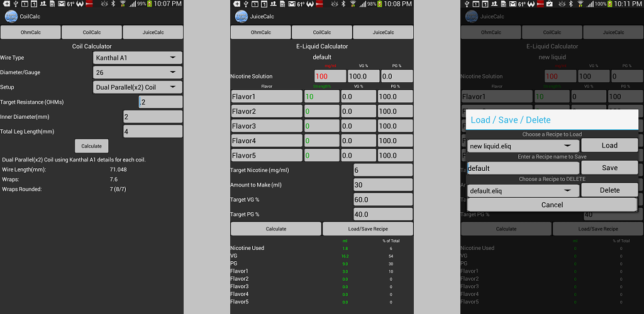644x314 pixels.
Task: Open Load/Save Recipe in middle screen
Action: (367, 229)
